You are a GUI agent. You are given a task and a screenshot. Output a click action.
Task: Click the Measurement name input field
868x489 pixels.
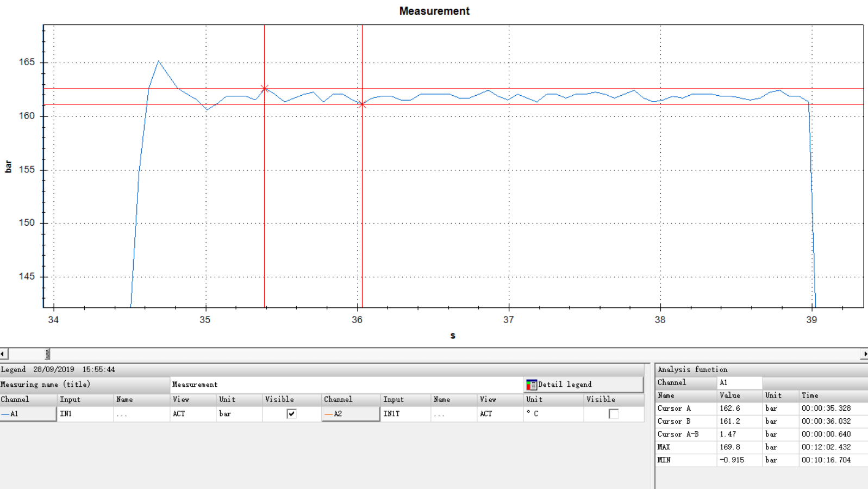pos(346,385)
